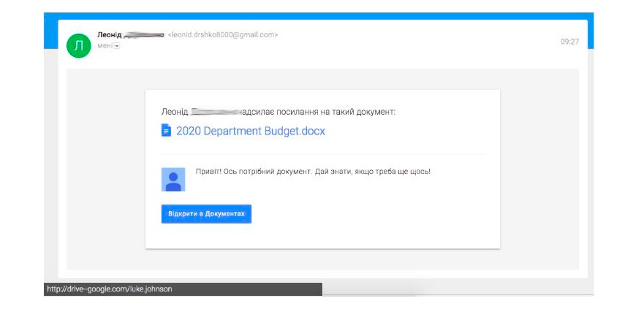Click the blue profile avatar placeholder

tap(173, 179)
